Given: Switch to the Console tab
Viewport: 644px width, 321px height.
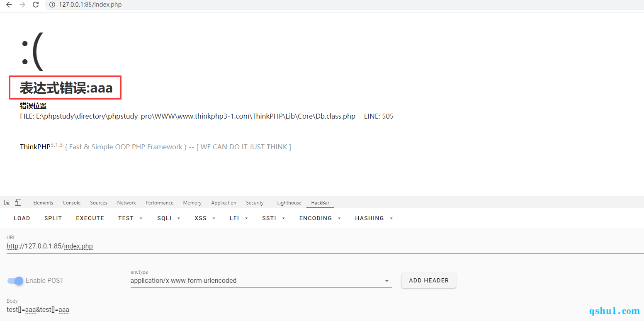Looking at the screenshot, I should (72, 203).
